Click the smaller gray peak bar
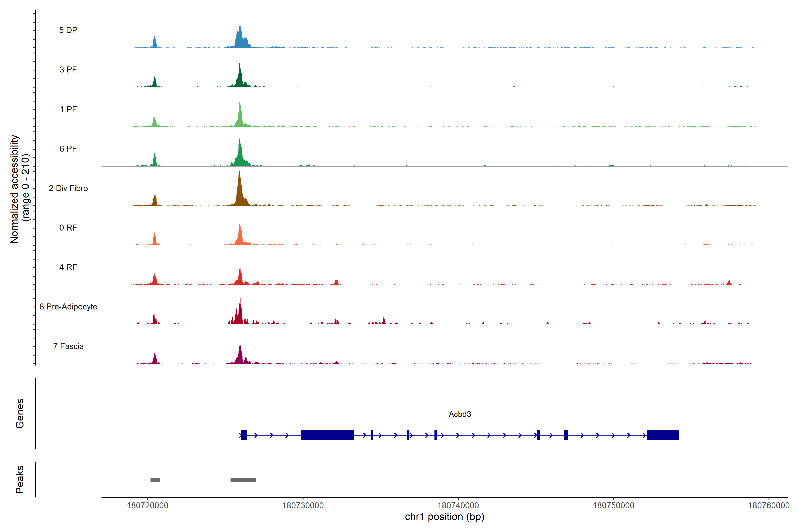This screenshot has width=798, height=532. pyautogui.click(x=155, y=480)
